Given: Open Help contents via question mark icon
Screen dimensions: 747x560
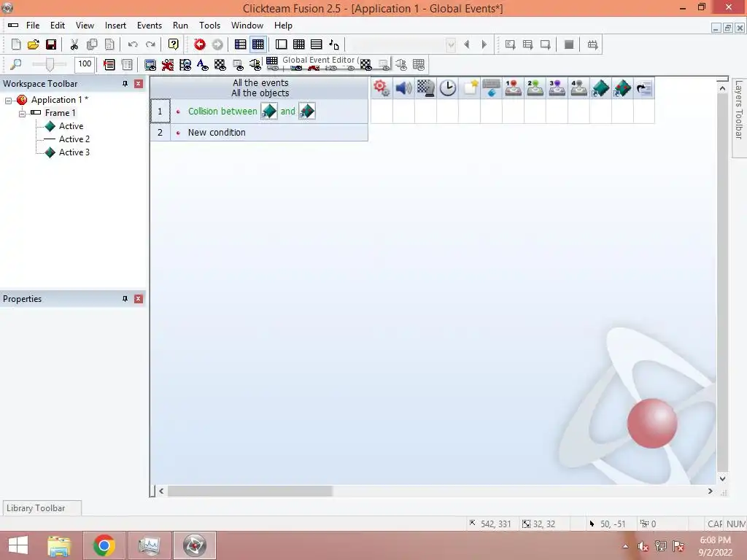Looking at the screenshot, I should click(x=174, y=44).
